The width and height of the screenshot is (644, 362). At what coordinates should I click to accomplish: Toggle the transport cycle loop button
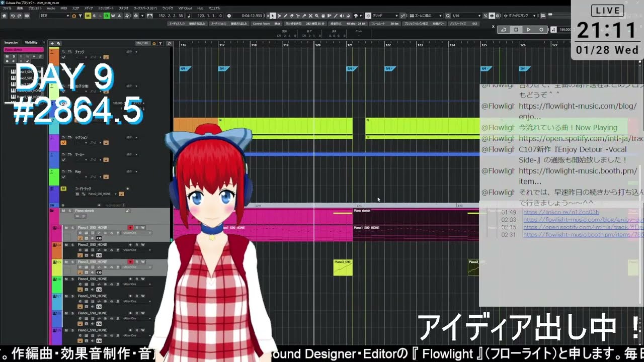(x=503, y=30)
